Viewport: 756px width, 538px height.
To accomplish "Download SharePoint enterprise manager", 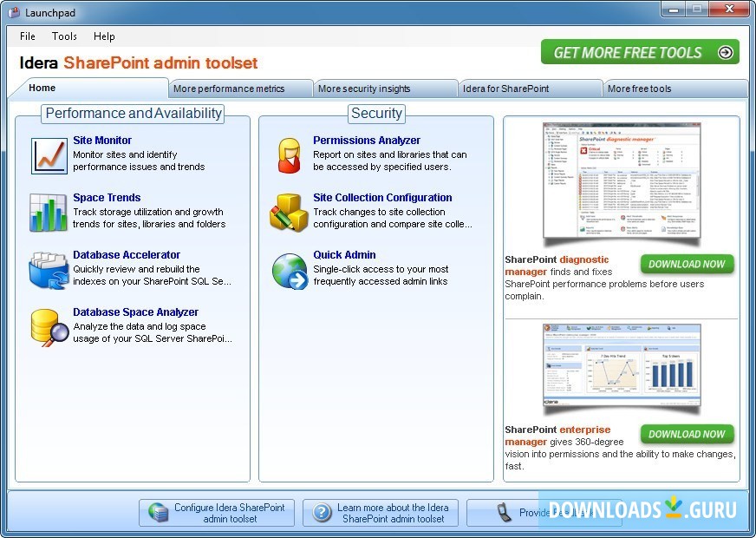I will click(688, 434).
